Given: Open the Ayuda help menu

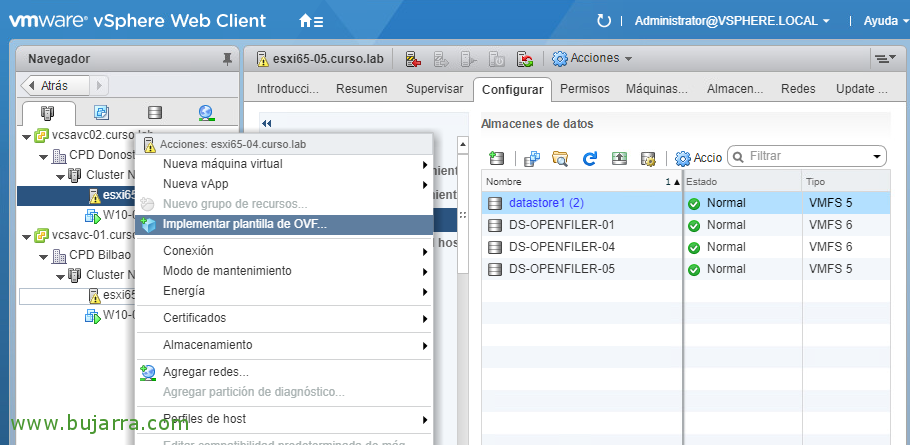Looking at the screenshot, I should 886,21.
